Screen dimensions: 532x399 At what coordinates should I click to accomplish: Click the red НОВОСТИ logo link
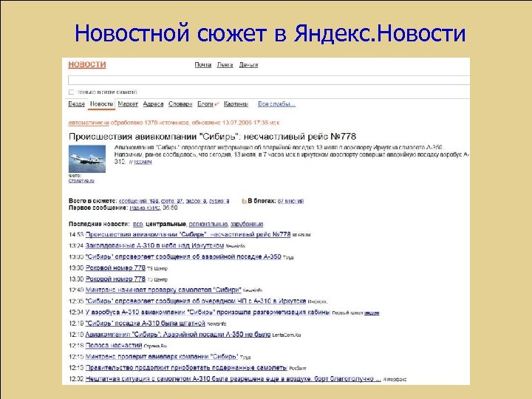[x=87, y=64]
